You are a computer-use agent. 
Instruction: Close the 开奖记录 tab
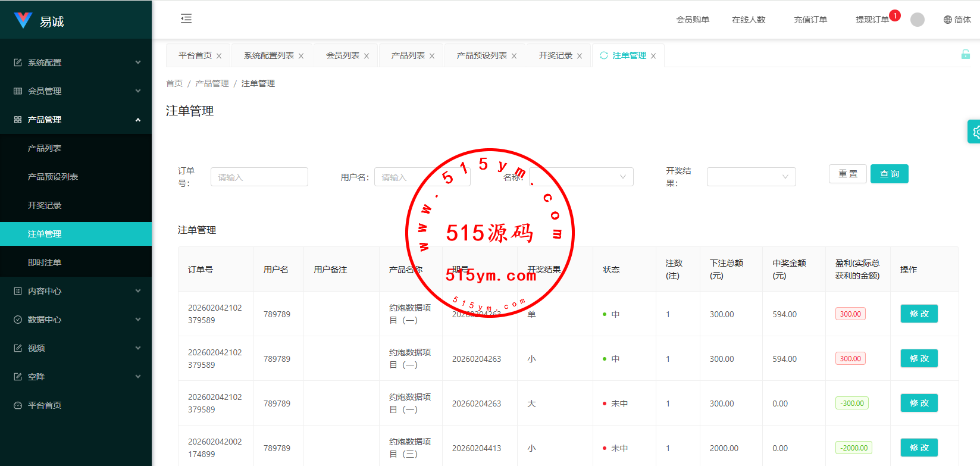(580, 56)
